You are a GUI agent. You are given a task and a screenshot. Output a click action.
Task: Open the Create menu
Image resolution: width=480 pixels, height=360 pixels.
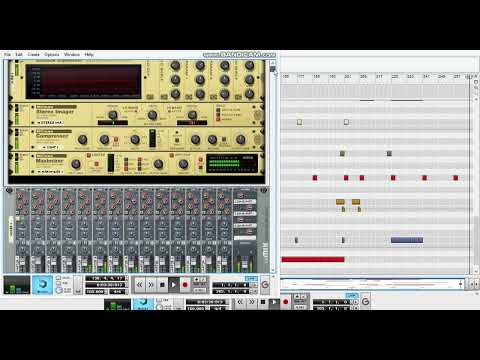34,54
